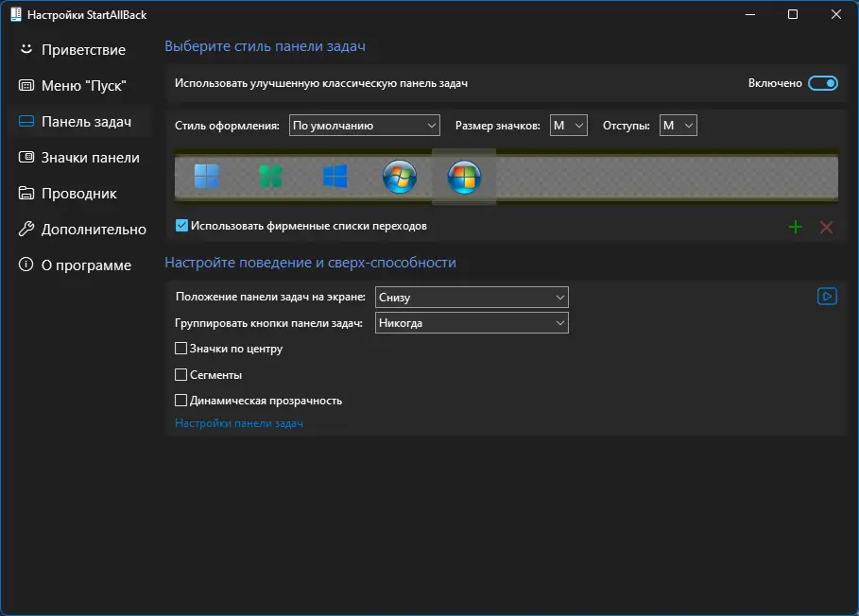Click the Выберите стиль панели задач heading
Image resolution: width=859 pixels, height=616 pixels.
pyautogui.click(x=266, y=46)
